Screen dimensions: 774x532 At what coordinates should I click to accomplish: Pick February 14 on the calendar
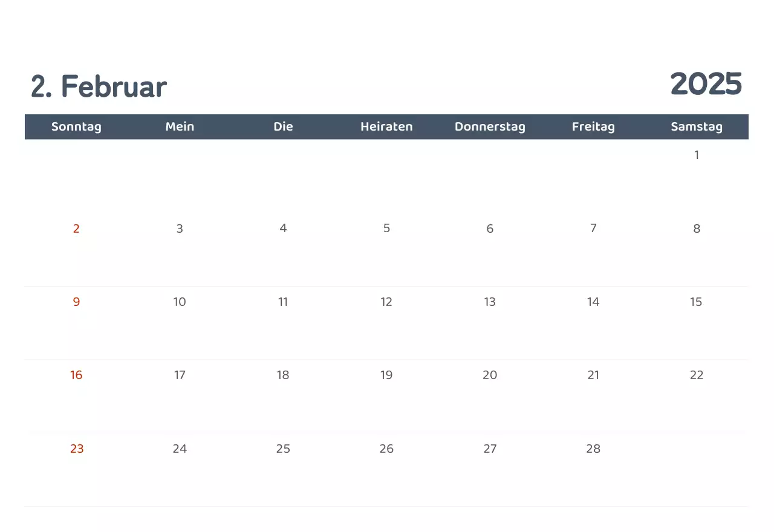tap(593, 302)
